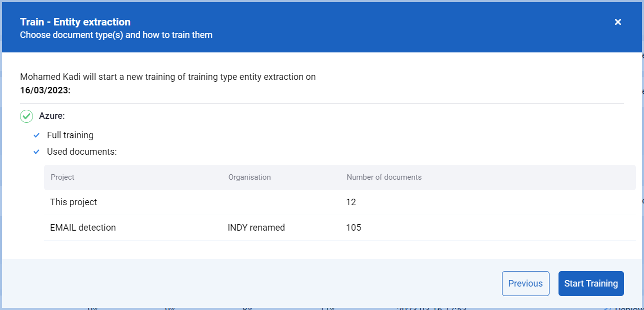Screen dimensions: 644x310
Task: Click the "Full training" text
Action: pos(70,135)
